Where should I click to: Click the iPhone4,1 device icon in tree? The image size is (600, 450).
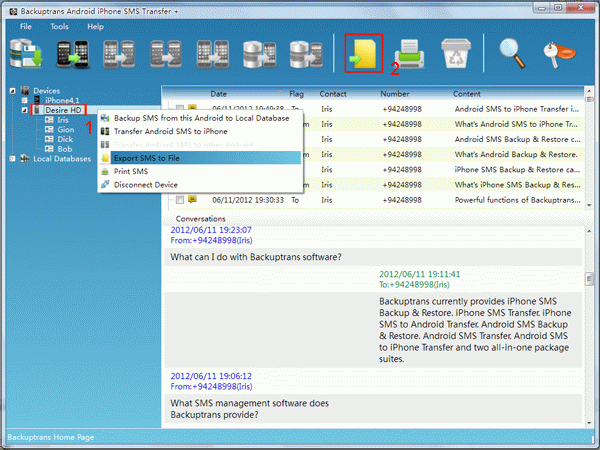tap(37, 100)
